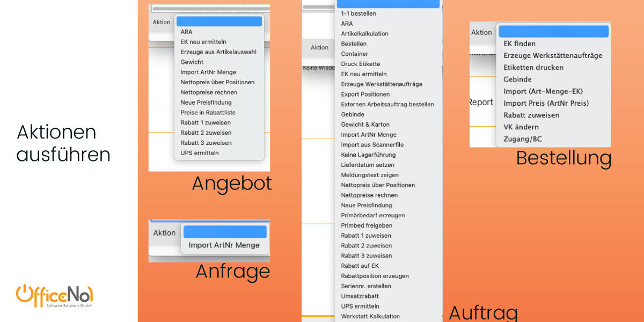Screen dimensions: 644x322
Task: Click the OfficeNo1 logo
Action: pyautogui.click(x=54, y=296)
